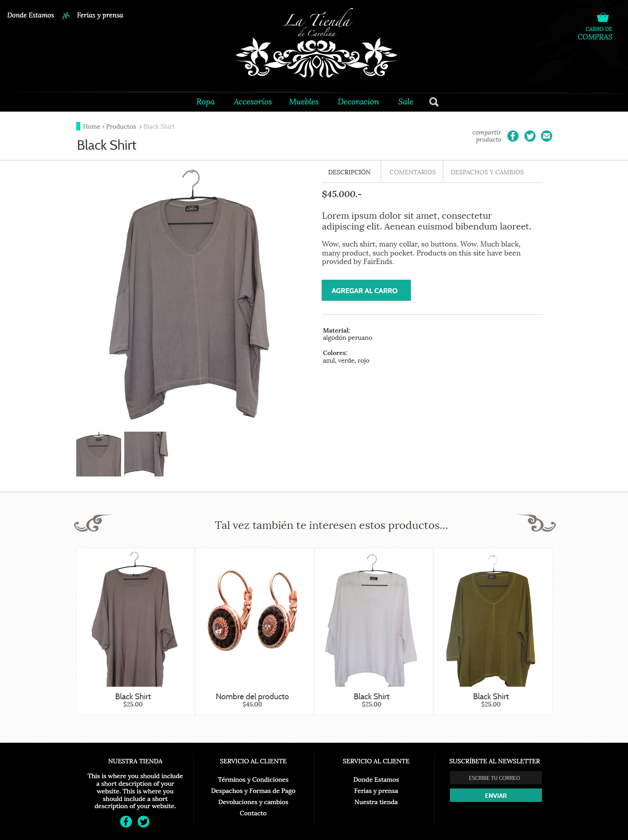This screenshot has height=840, width=628.
Task: Select the second shirt thumbnail
Action: [146, 454]
